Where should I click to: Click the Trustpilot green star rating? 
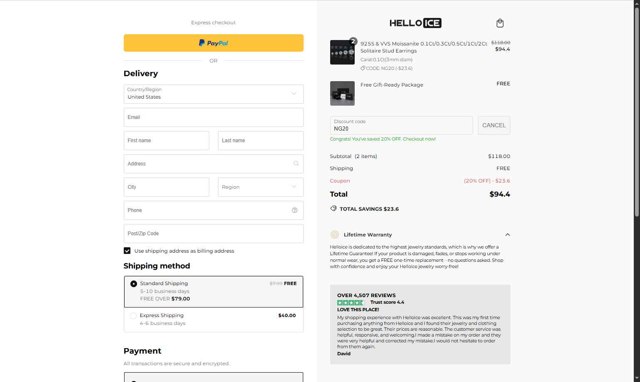[x=350, y=302]
